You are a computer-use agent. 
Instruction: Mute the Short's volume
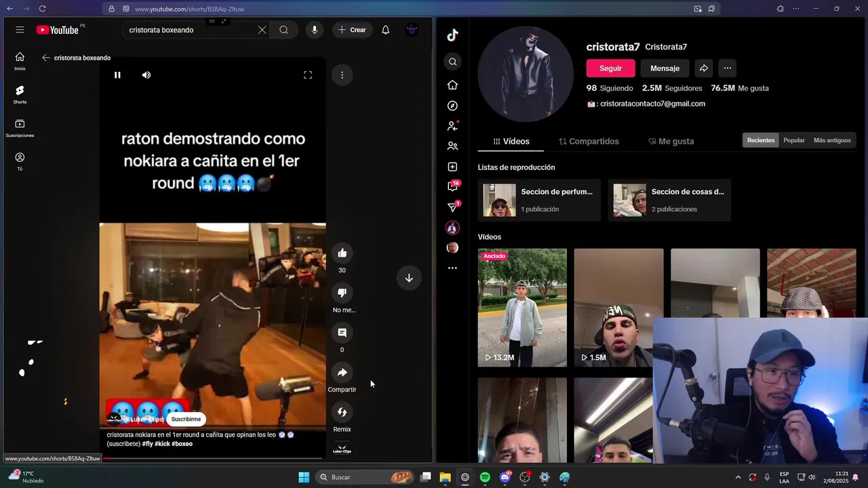point(146,75)
